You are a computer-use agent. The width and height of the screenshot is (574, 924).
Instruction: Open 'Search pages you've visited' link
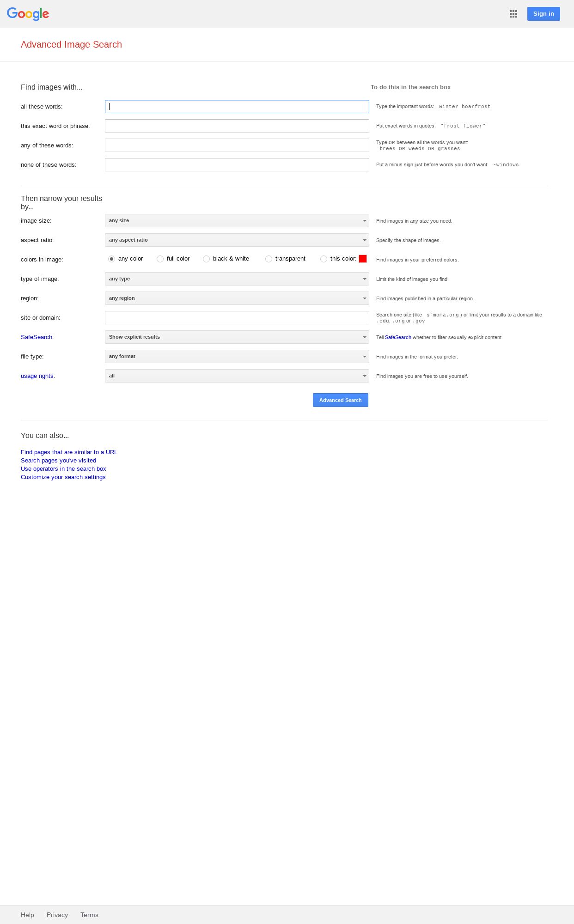[58, 461]
